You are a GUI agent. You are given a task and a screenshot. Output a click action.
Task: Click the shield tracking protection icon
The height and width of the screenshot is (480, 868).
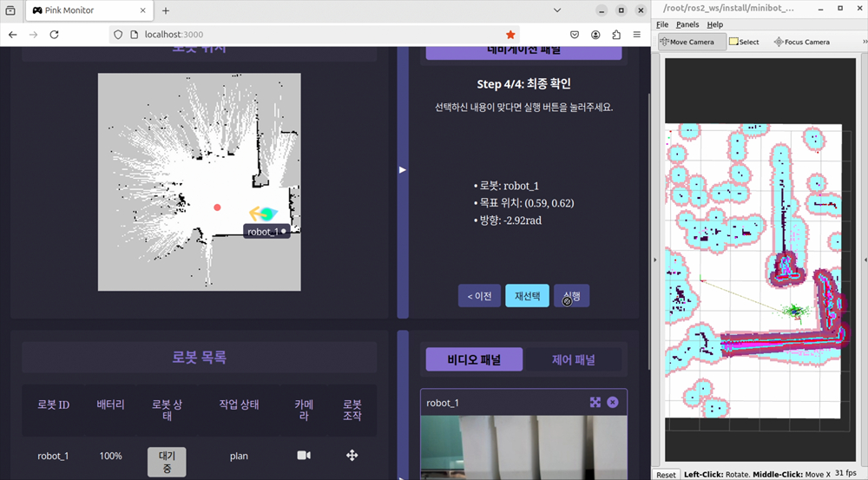tap(118, 35)
